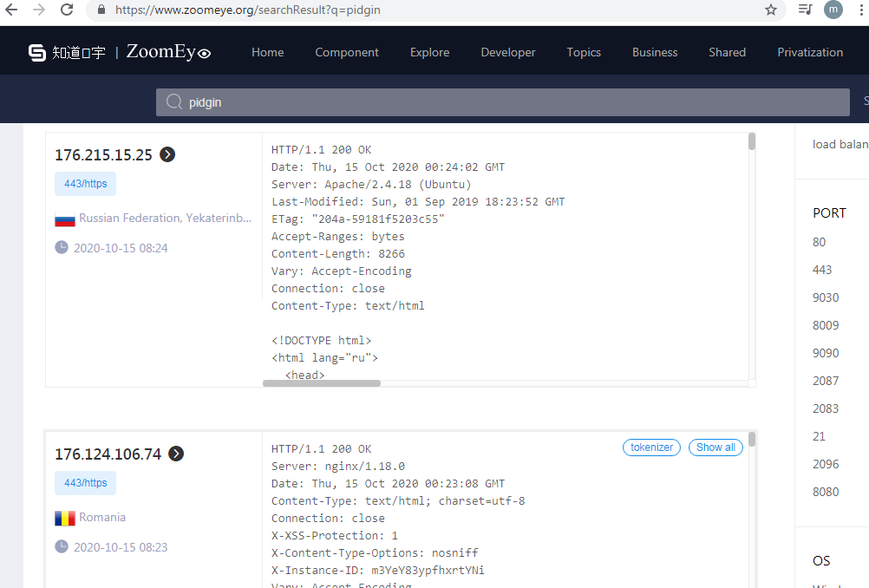Filter results by port 2096
Screen dimensions: 869x588
826,464
